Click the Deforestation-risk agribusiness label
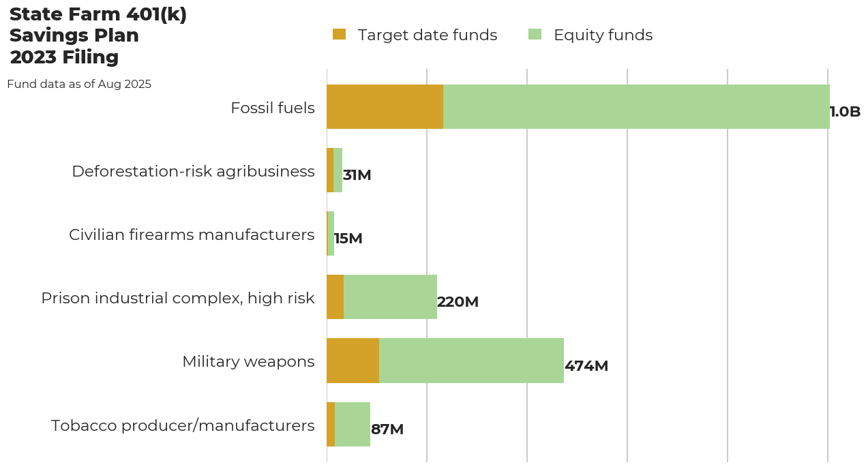 194,171
